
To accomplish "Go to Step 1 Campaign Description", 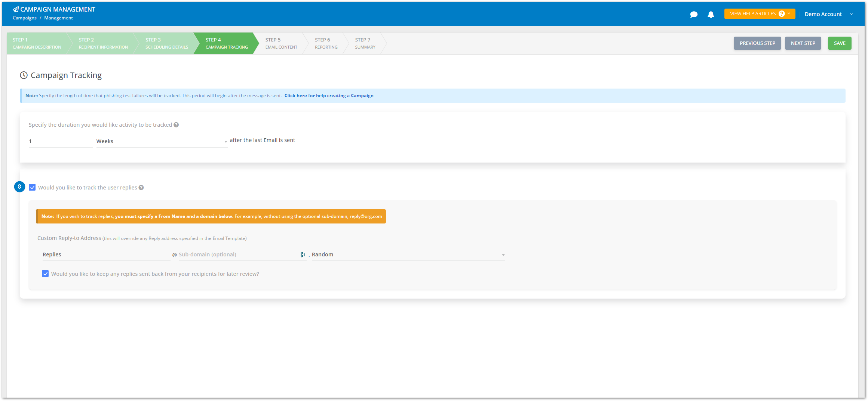I will 37,43.
